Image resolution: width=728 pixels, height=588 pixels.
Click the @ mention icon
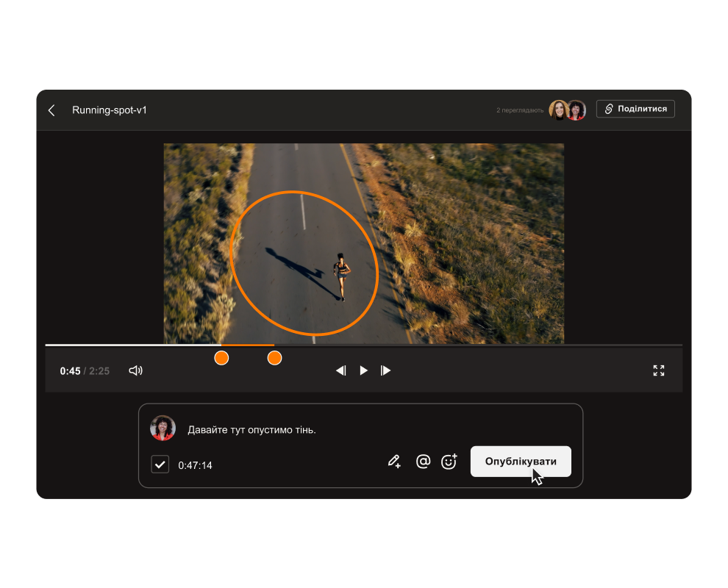pos(423,462)
